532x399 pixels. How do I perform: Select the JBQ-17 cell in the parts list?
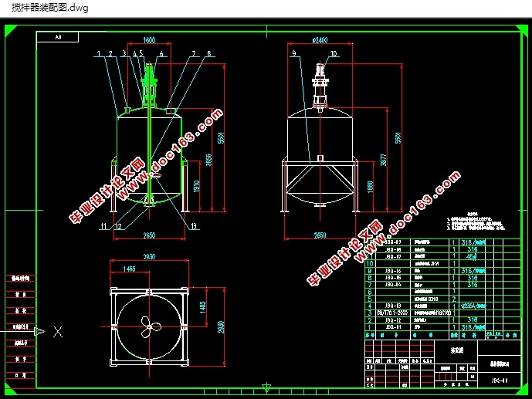393,257
